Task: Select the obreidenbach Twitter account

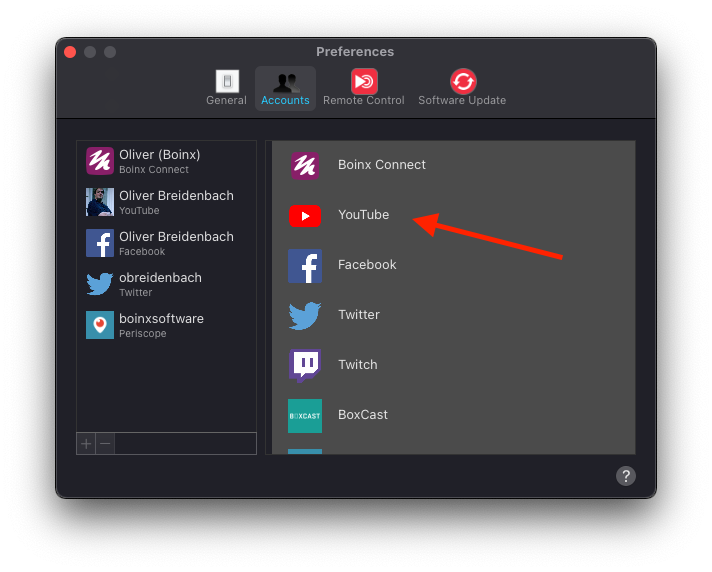Action: (167, 284)
